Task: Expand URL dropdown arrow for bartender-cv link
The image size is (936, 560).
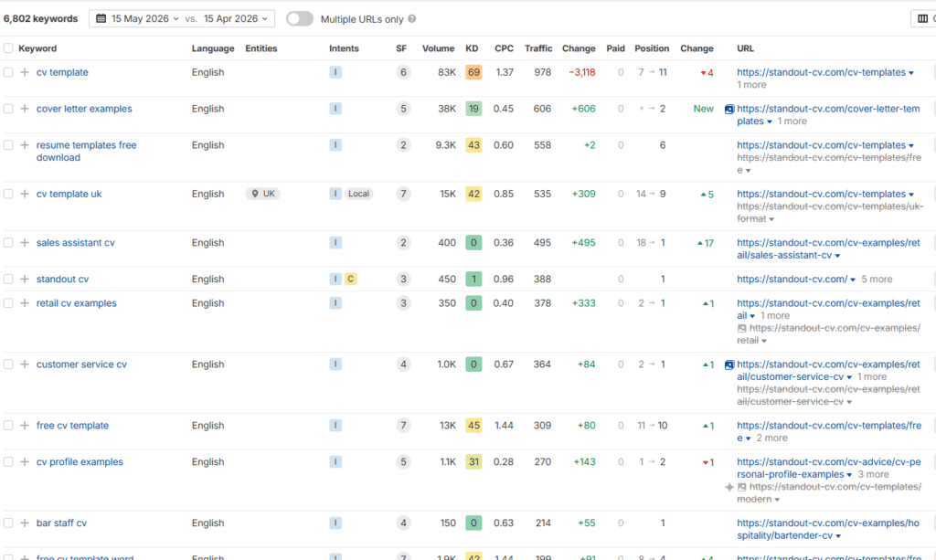Action: [x=838, y=536]
